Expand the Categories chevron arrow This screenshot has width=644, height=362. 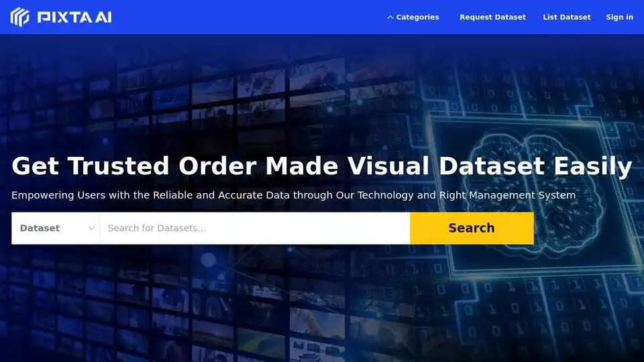pos(390,17)
